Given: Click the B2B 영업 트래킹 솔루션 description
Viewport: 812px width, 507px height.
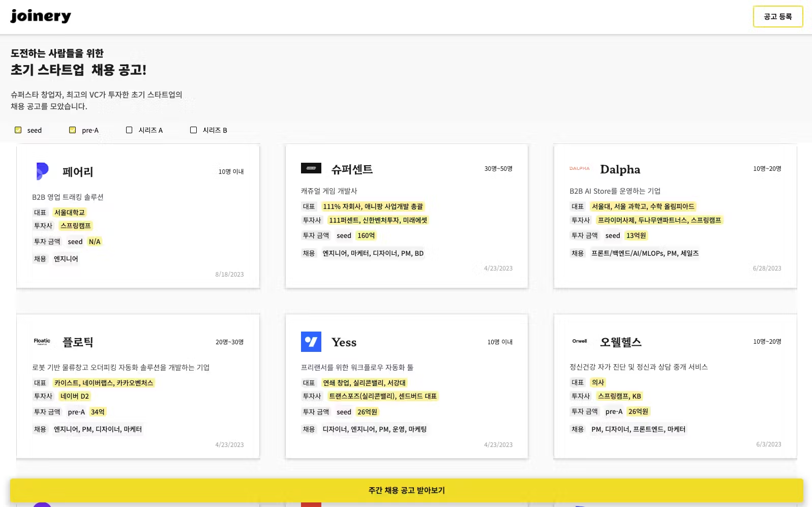Looking at the screenshot, I should pos(68,197).
